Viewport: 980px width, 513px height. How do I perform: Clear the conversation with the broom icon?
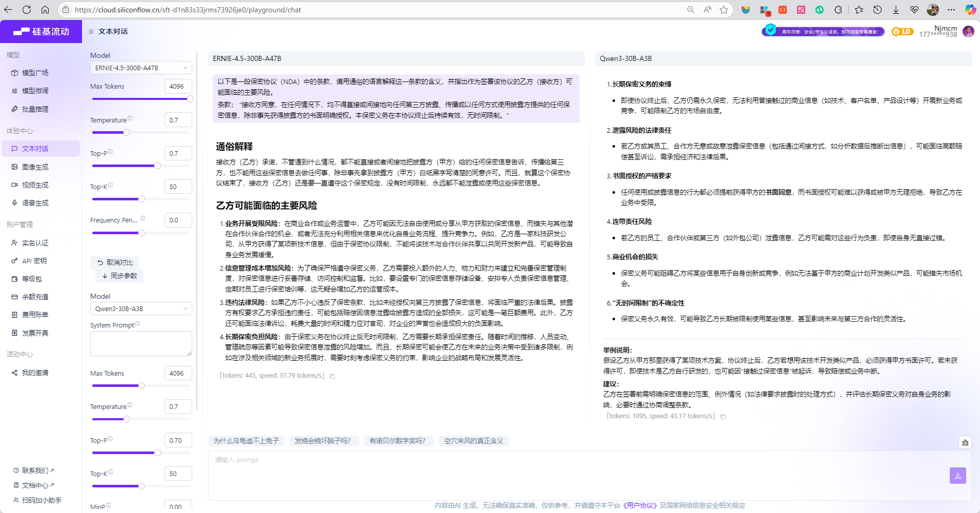965,442
